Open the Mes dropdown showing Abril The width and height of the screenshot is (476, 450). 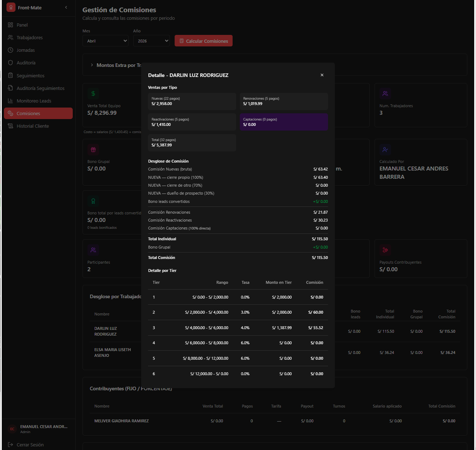[105, 41]
